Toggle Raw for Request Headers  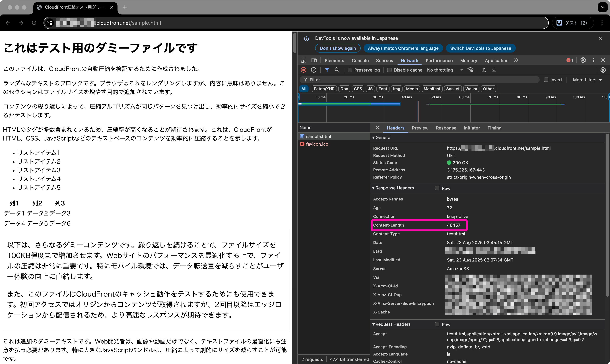point(437,324)
